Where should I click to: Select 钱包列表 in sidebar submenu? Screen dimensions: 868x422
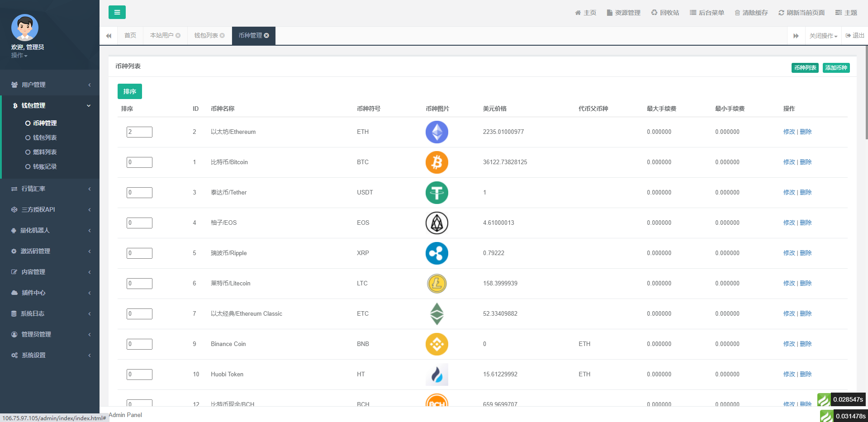[44, 138]
